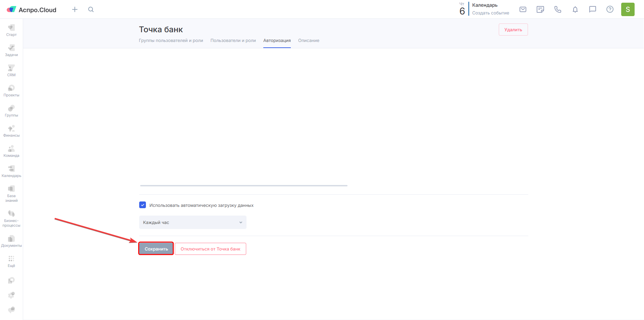Click the auto-load data checkbox label text
The image size is (644, 320).
[x=202, y=205]
